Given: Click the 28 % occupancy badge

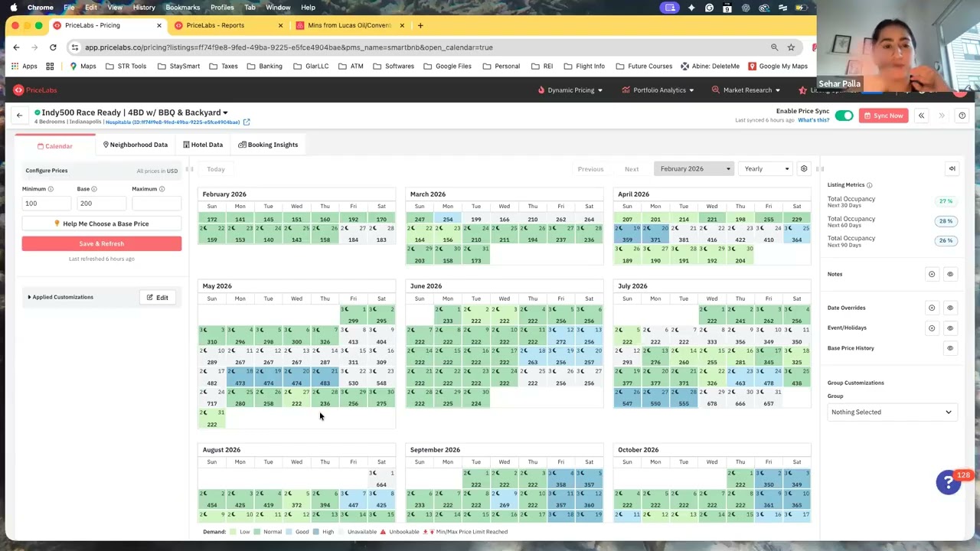Looking at the screenshot, I should pos(946,221).
